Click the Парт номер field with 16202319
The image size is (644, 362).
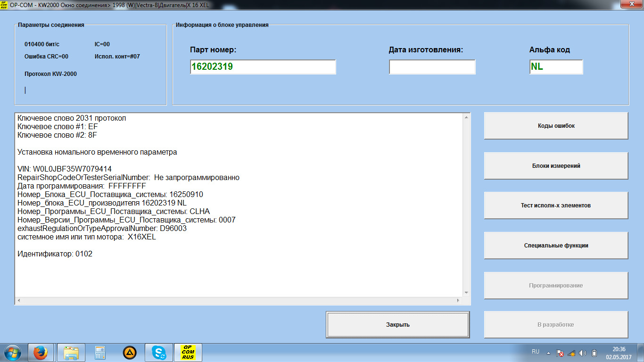tap(263, 67)
